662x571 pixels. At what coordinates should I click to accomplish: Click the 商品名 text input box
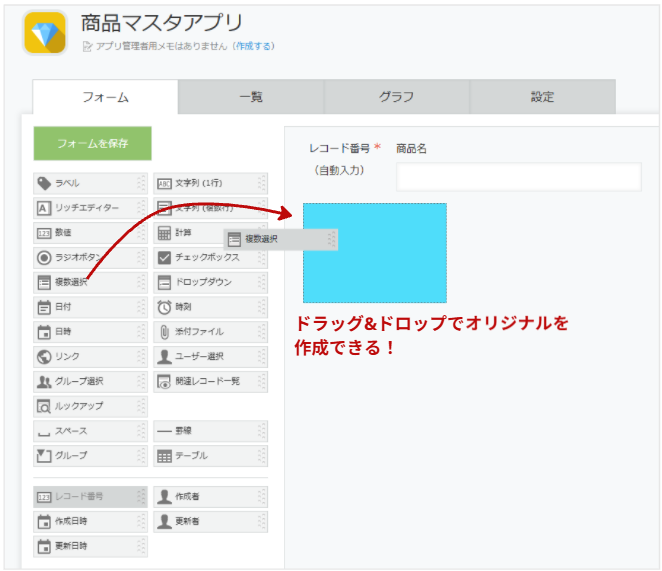(x=518, y=177)
